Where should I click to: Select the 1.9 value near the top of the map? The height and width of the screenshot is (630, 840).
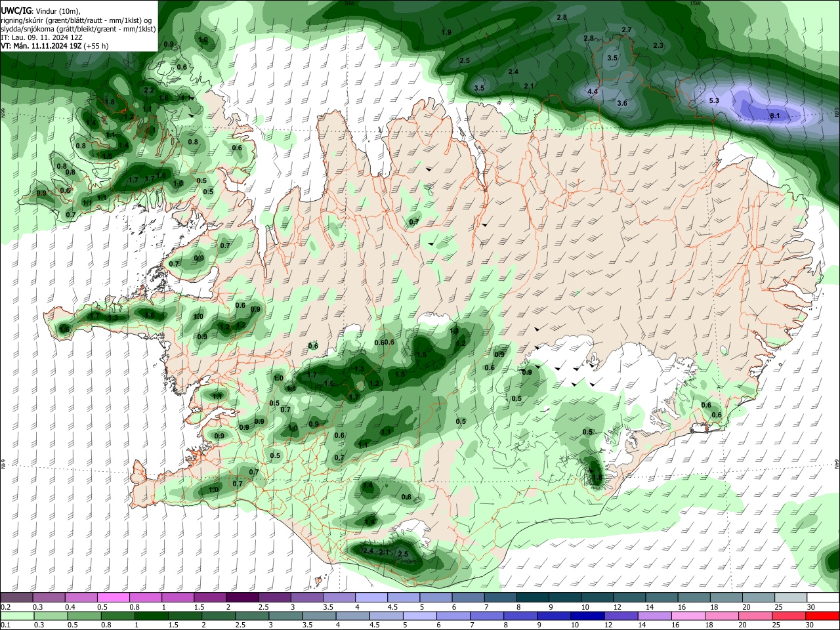[446, 32]
